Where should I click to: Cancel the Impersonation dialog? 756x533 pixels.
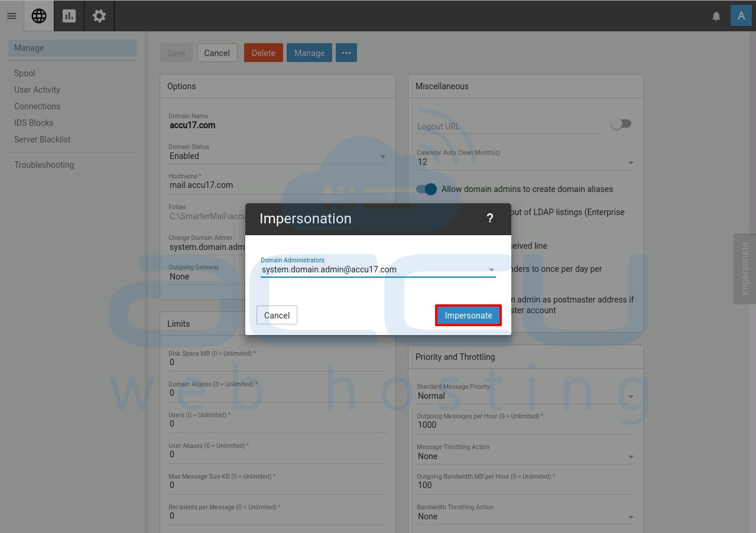[277, 315]
